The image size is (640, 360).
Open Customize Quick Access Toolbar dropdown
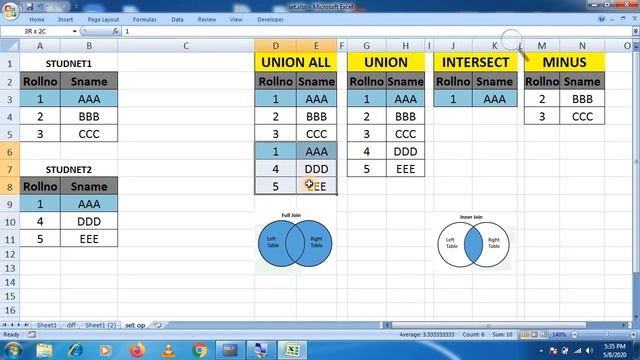(76, 7)
